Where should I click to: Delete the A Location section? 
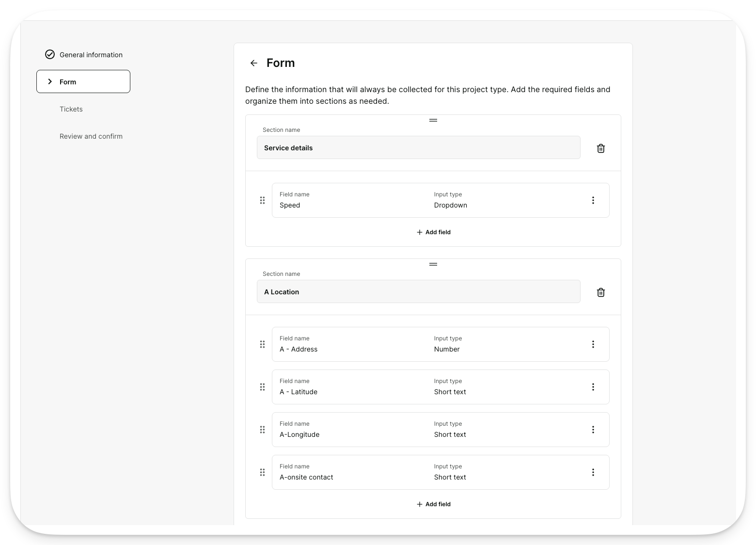pos(600,292)
